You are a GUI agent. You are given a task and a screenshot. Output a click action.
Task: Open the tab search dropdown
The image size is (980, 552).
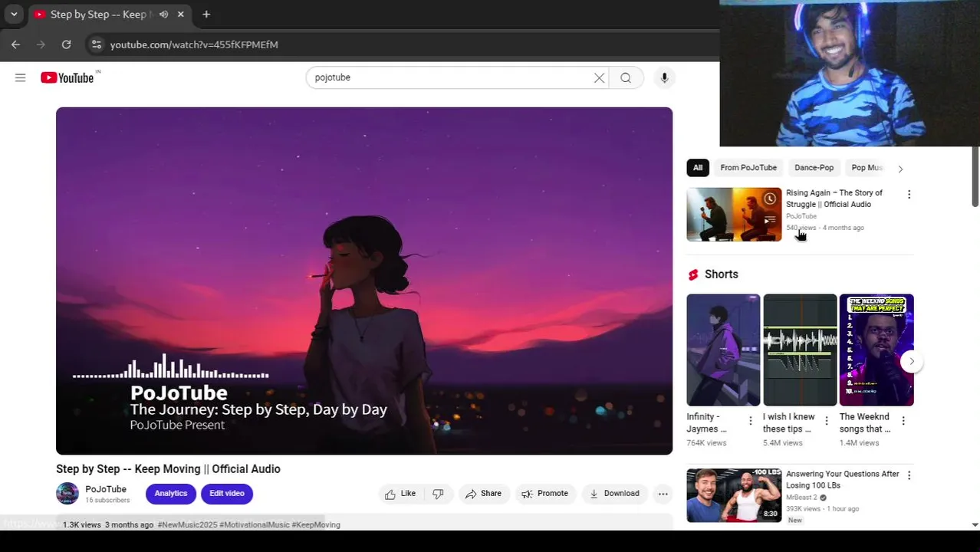(14, 14)
